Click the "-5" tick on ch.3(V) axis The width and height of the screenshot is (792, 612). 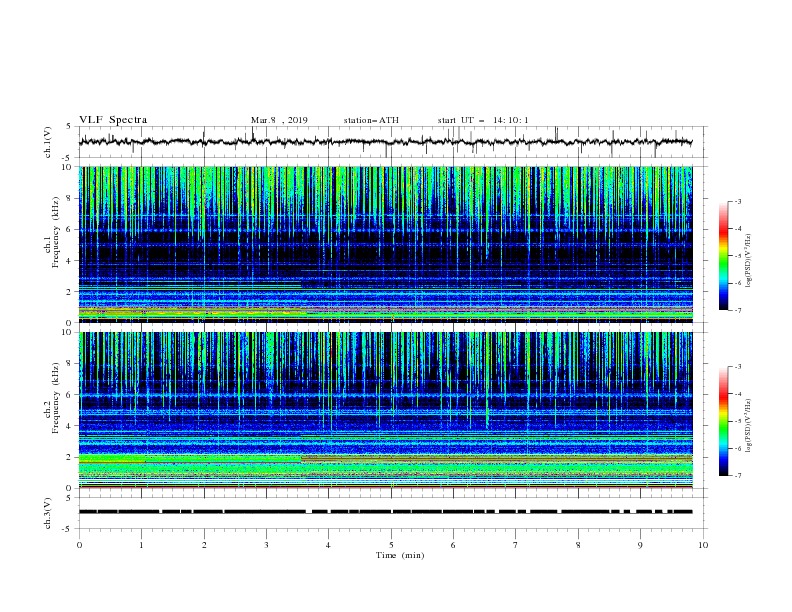pos(68,529)
